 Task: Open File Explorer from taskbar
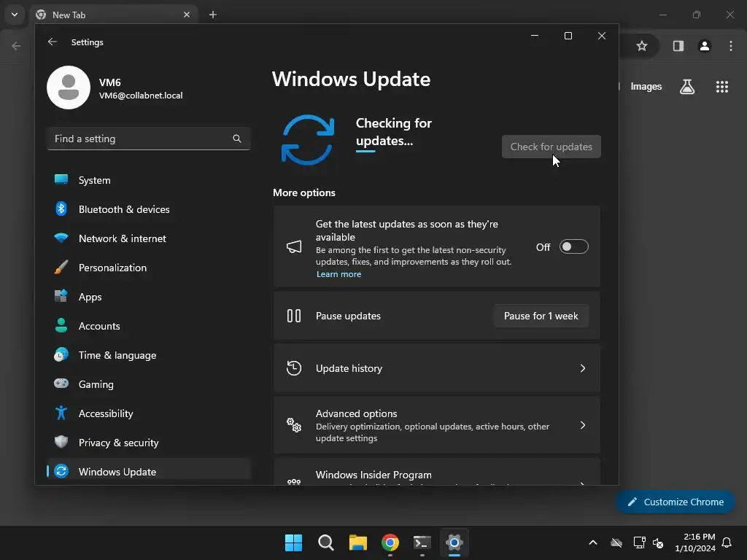(357, 542)
